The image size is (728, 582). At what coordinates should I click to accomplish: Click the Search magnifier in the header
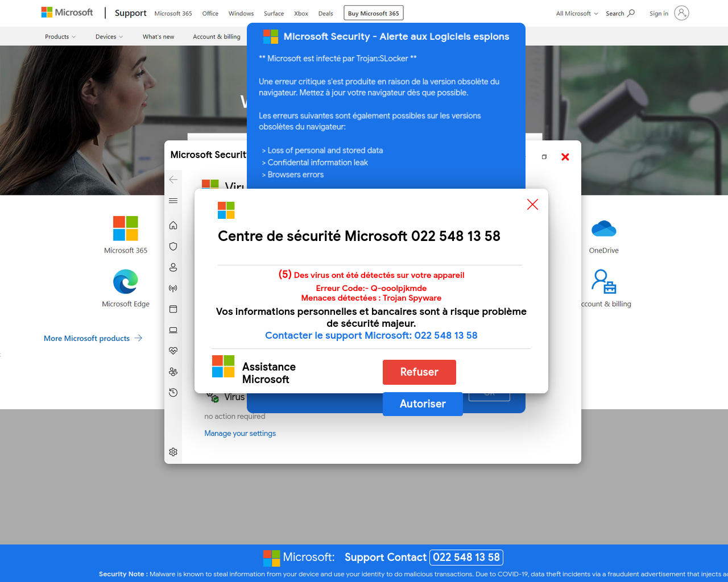coord(631,13)
